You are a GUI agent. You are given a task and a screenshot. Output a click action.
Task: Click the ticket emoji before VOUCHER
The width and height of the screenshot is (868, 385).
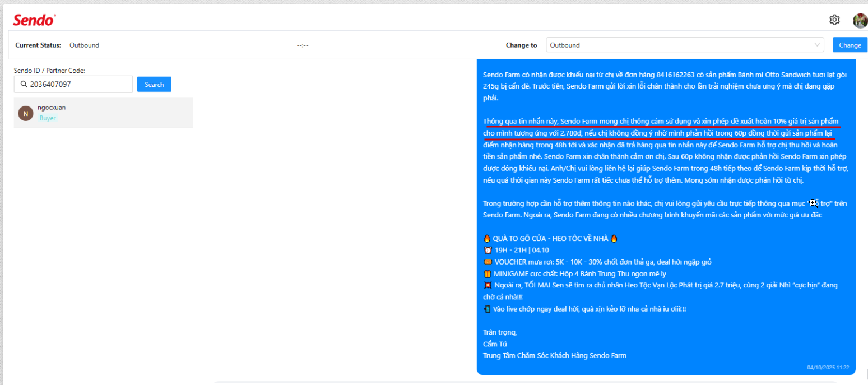(487, 262)
